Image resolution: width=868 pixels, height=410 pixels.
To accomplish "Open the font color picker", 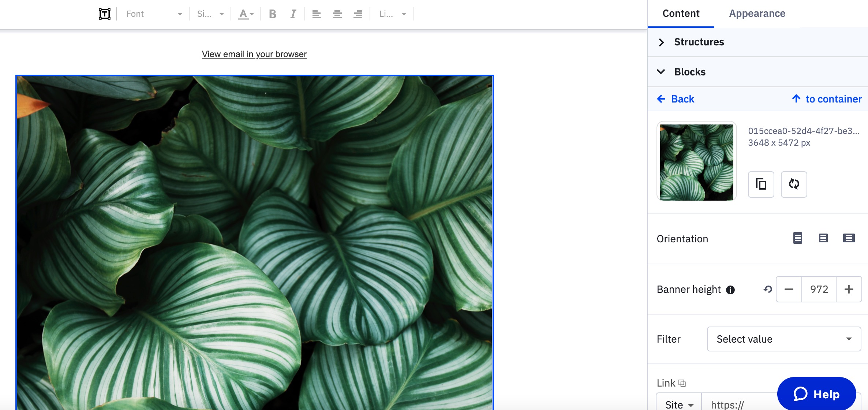I will pos(245,14).
